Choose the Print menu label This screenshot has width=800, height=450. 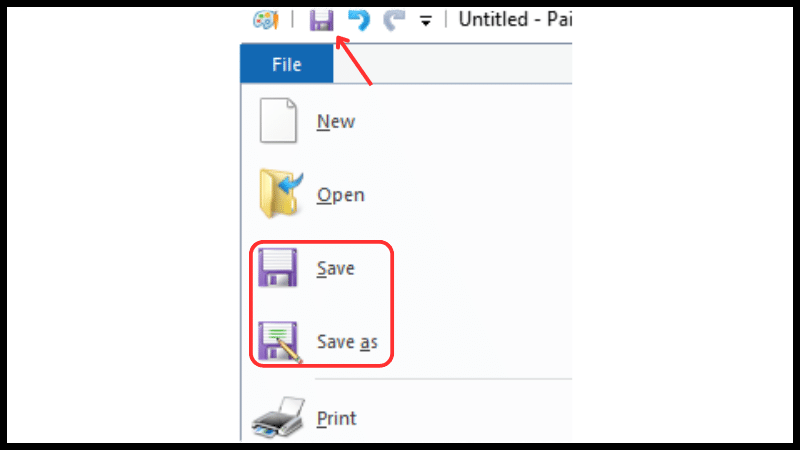click(336, 418)
